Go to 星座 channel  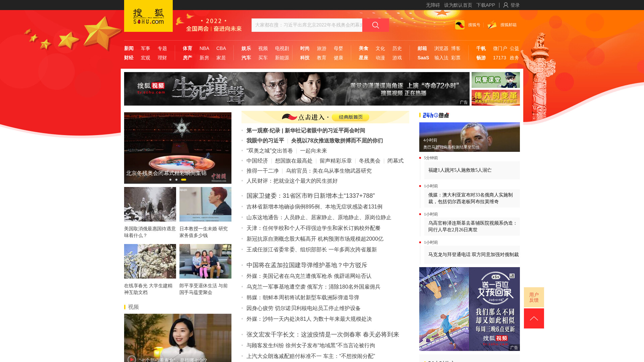click(x=364, y=58)
